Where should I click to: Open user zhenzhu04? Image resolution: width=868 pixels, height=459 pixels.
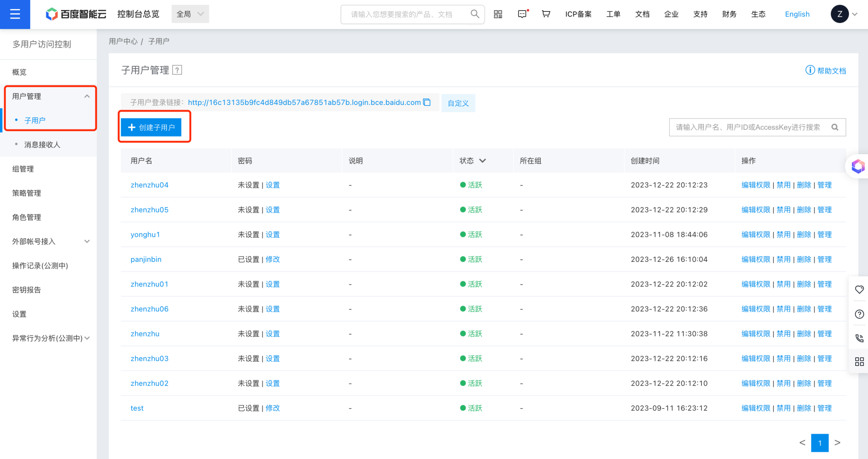(x=150, y=185)
